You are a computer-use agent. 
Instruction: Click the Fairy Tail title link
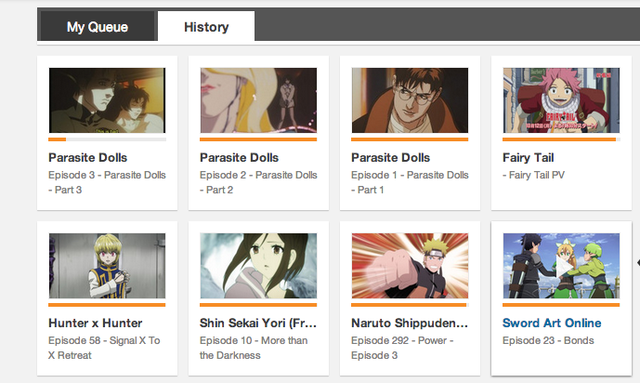pyautogui.click(x=528, y=158)
